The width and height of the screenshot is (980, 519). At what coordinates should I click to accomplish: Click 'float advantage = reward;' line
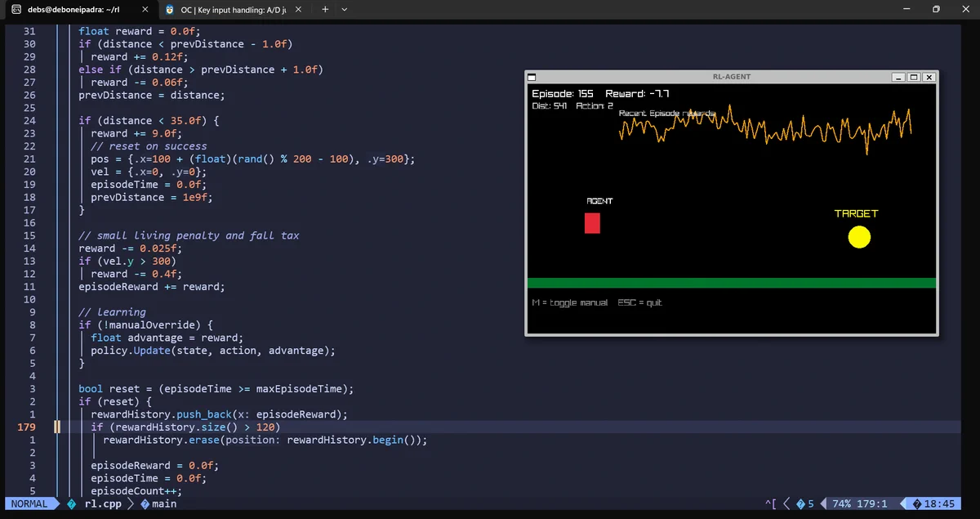[167, 338]
